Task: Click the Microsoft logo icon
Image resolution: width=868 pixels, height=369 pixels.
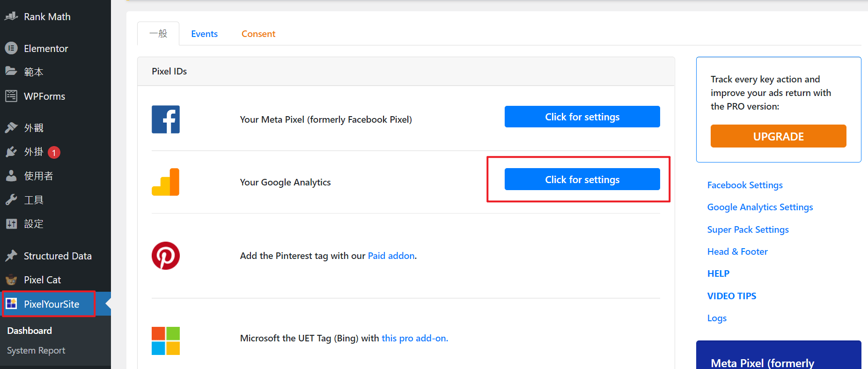Action: (166, 341)
